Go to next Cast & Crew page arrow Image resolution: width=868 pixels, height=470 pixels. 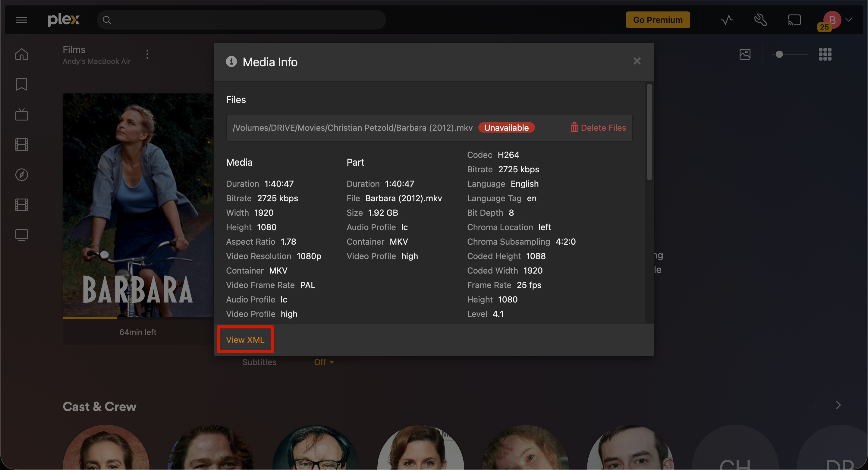838,405
